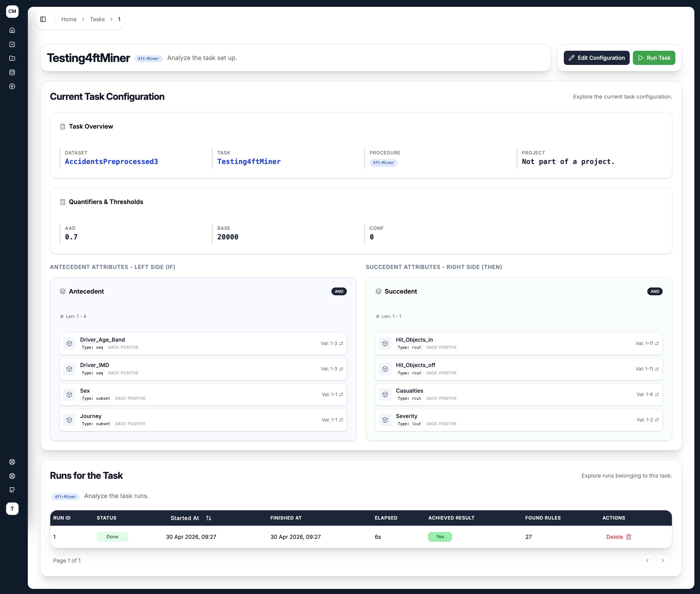The image size is (700, 594).
Task: Click the cube icon for Severity
Action: 385,420
